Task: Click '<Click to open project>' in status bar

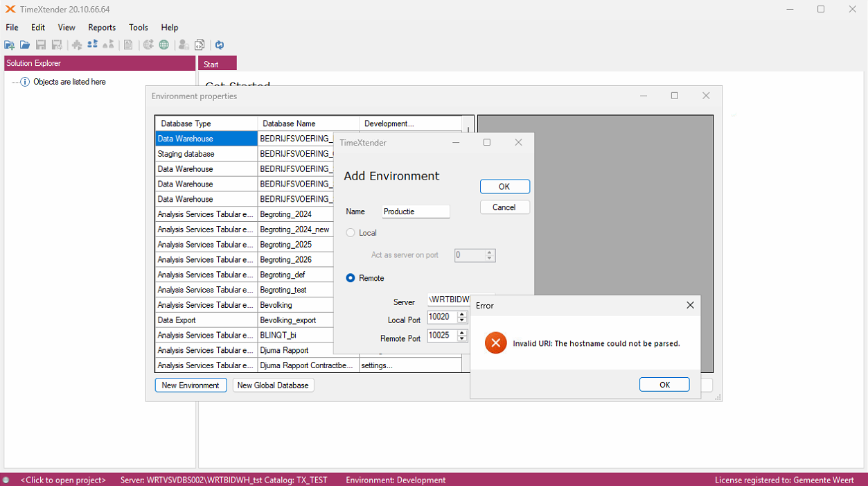Action: click(x=63, y=480)
